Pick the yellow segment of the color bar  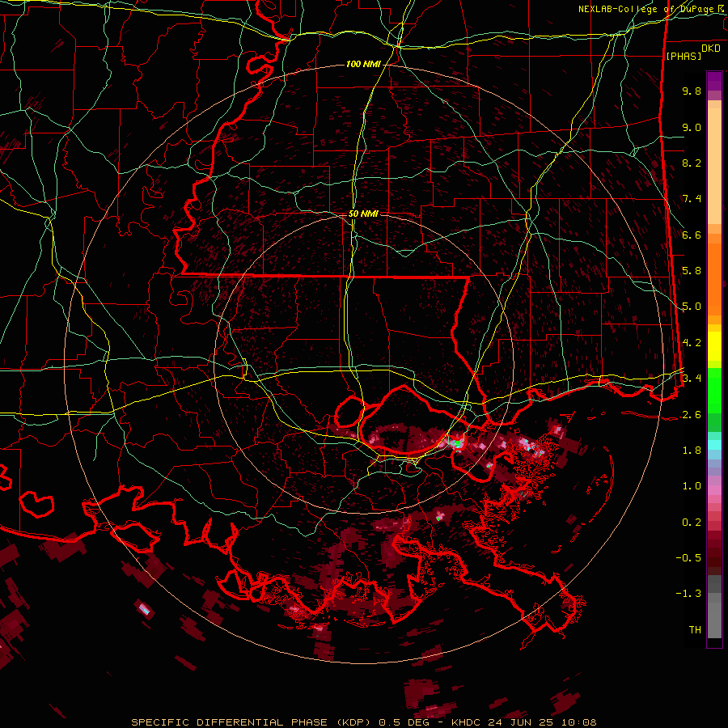point(714,346)
